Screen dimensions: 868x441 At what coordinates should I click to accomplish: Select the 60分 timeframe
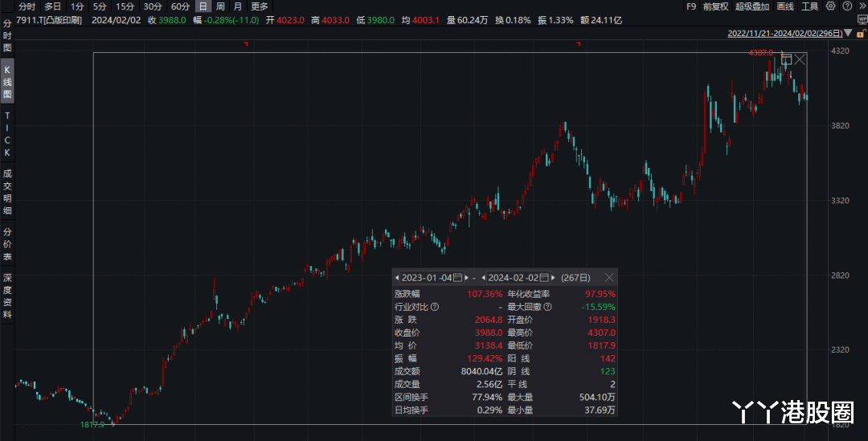[x=180, y=6]
